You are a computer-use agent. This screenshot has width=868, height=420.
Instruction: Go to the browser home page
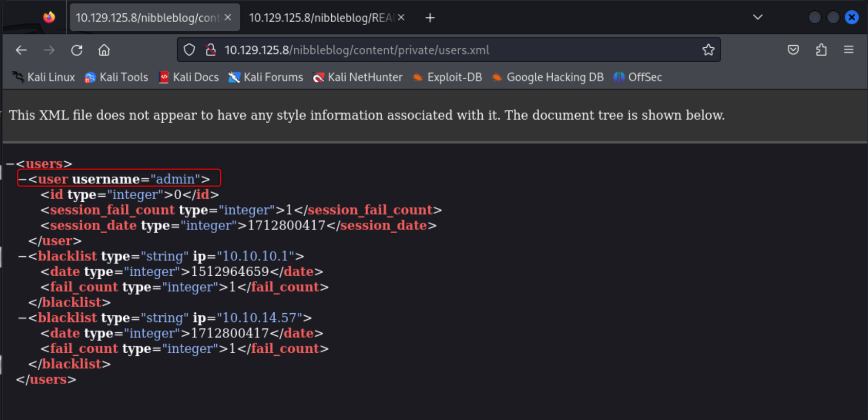(104, 50)
